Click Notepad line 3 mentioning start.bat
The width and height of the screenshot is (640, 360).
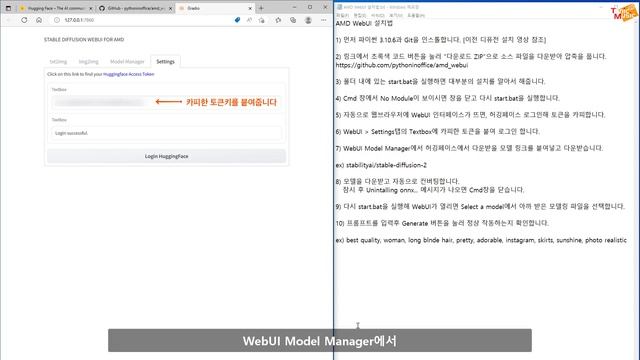point(440,82)
